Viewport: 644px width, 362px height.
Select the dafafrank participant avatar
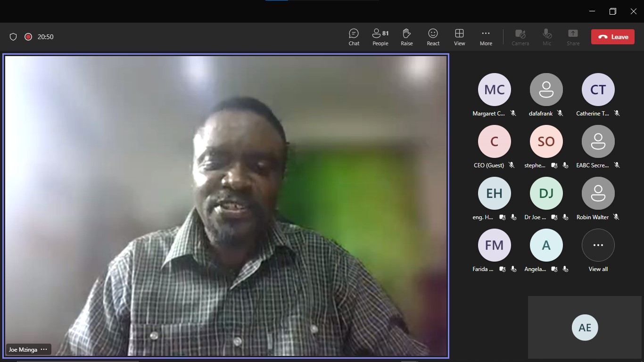[x=546, y=90]
